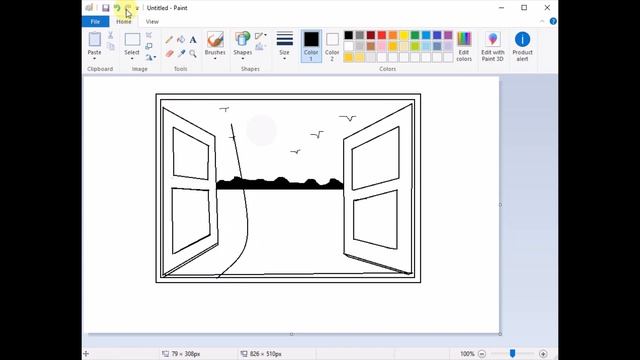
Task: Open Edit colors palette
Action: tap(464, 47)
